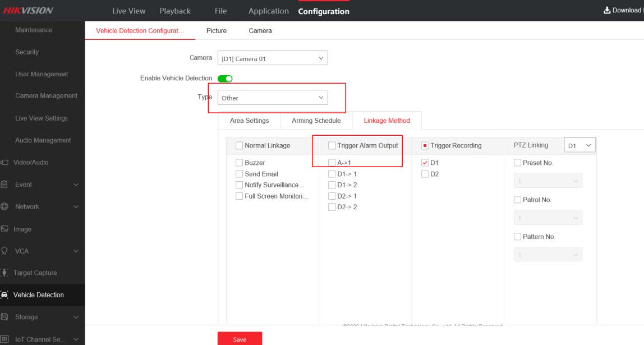644x345 pixels.
Task: Expand the Storage sidebar section
Action: tap(76, 317)
